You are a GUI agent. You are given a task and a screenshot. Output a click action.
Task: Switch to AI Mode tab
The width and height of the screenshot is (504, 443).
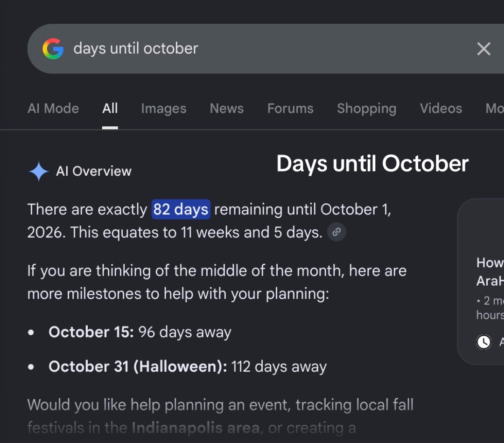click(53, 109)
